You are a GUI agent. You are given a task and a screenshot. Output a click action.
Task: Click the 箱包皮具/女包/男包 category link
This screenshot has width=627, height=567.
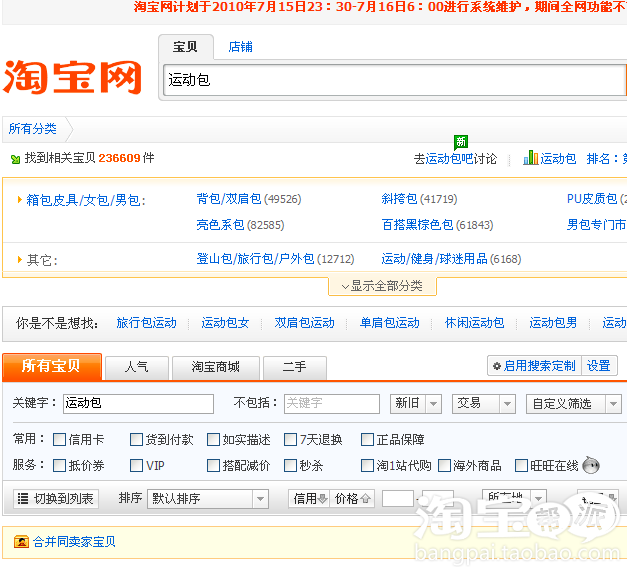(83, 200)
